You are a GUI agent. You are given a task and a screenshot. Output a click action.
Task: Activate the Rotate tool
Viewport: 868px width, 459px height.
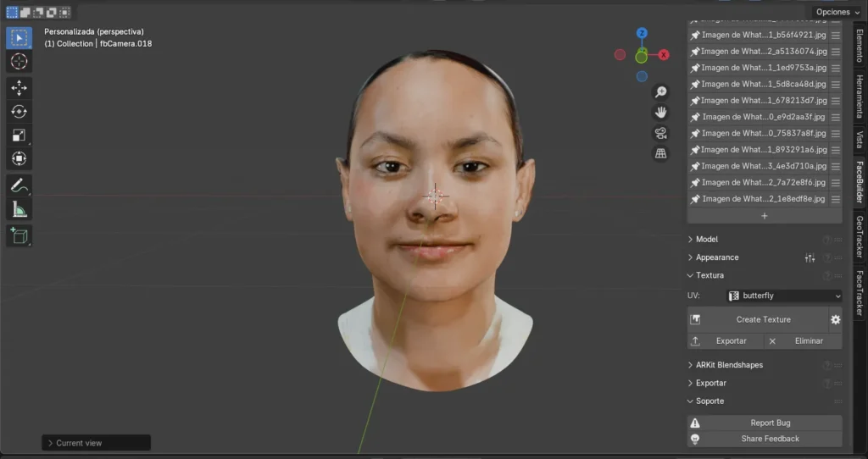click(x=19, y=112)
